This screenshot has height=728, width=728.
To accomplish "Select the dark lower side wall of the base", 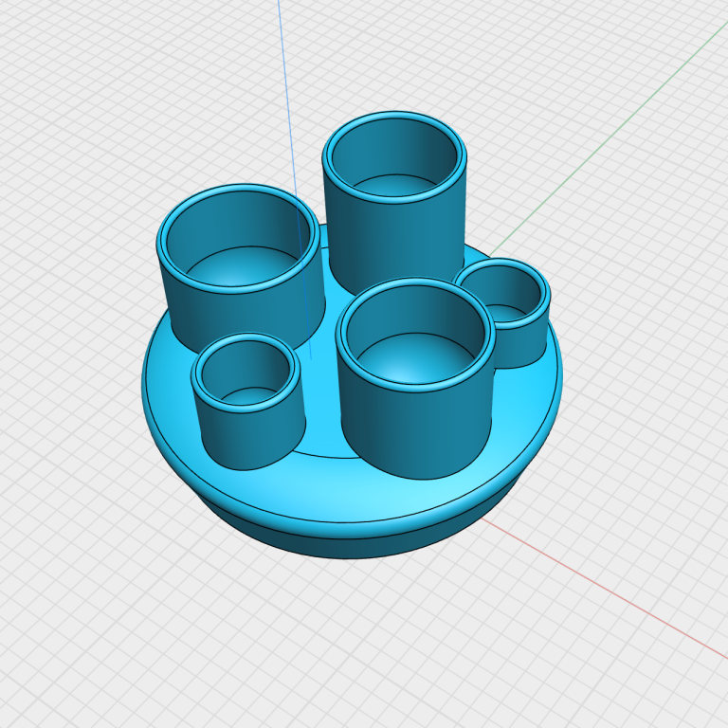I will click(351, 547).
